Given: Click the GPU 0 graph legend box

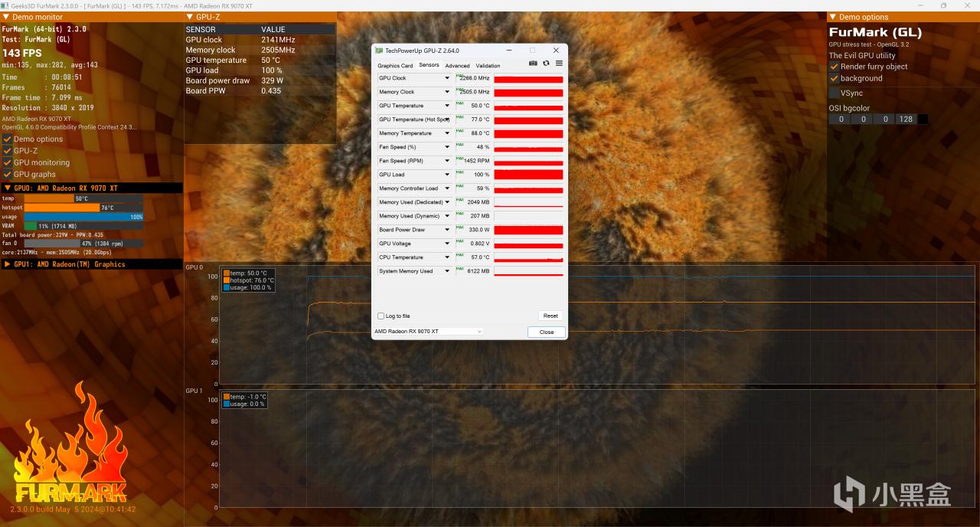Looking at the screenshot, I should [248, 280].
